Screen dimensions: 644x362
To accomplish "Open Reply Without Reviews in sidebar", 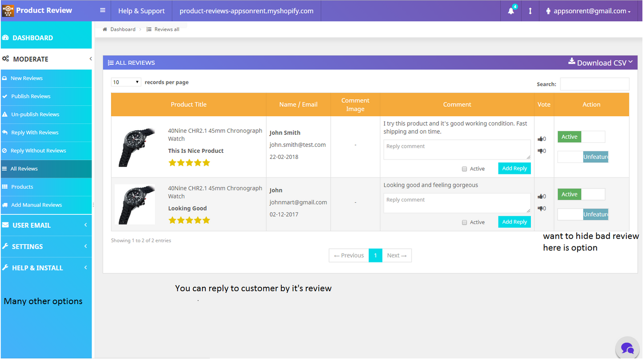I will [46, 151].
